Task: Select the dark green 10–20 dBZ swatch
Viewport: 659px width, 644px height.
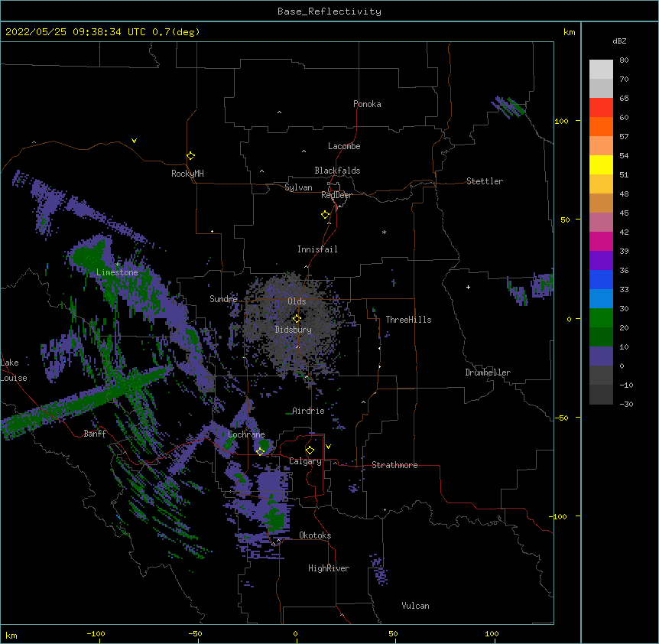Action: 601,337
